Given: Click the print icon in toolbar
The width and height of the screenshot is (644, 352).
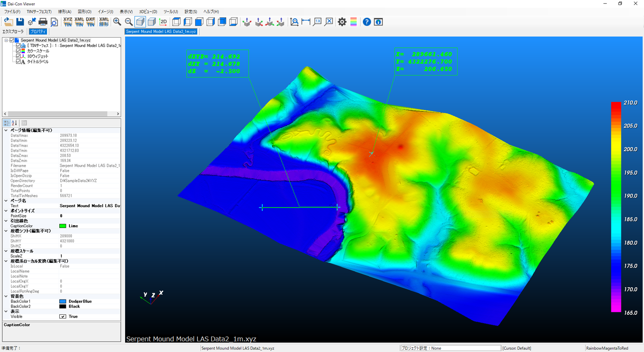Looking at the screenshot, I should 43,22.
